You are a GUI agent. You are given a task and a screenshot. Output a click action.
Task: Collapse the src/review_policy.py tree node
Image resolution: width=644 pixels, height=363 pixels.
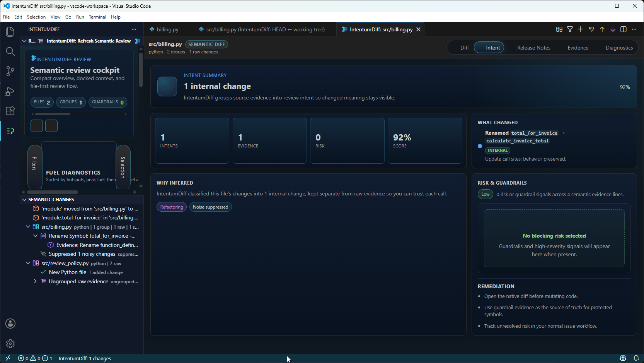coord(28,263)
